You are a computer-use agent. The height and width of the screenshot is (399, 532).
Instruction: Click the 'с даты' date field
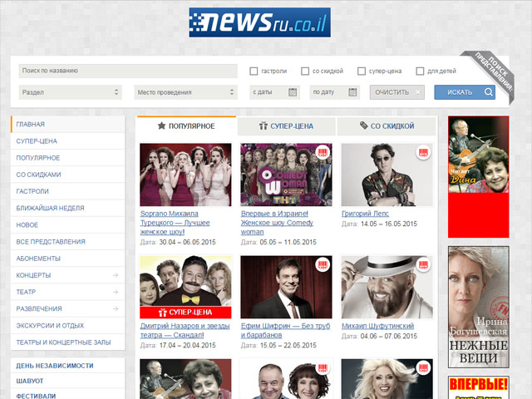(x=274, y=92)
